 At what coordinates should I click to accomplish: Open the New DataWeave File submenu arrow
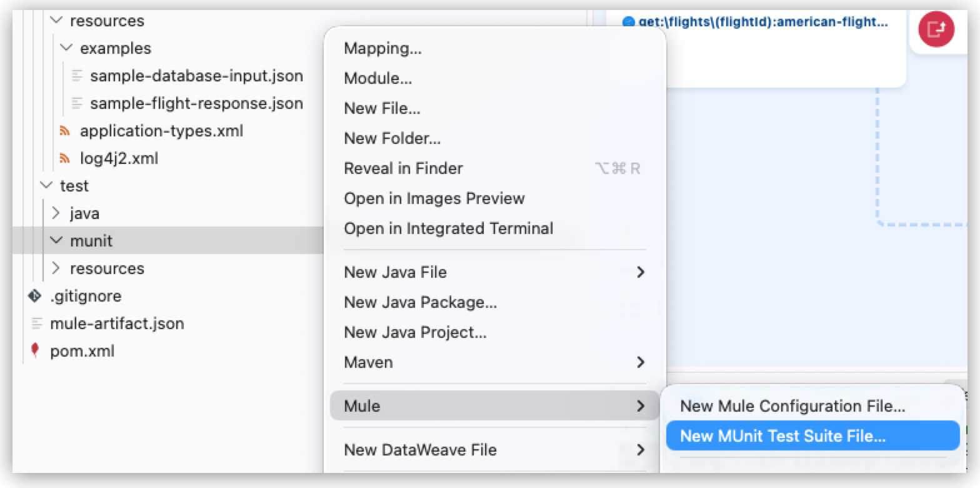[640, 450]
